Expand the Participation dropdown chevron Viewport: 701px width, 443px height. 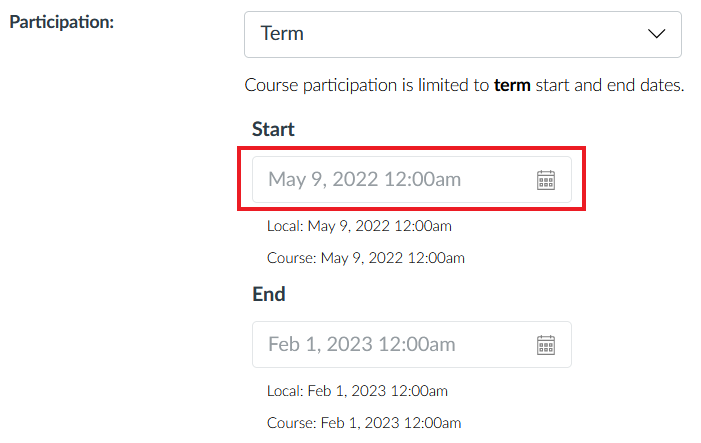656,34
